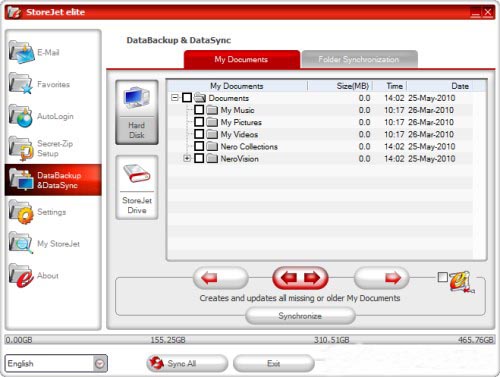Tick the My Pictures folder checkbox
The width and height of the screenshot is (500, 377).
[x=199, y=122]
